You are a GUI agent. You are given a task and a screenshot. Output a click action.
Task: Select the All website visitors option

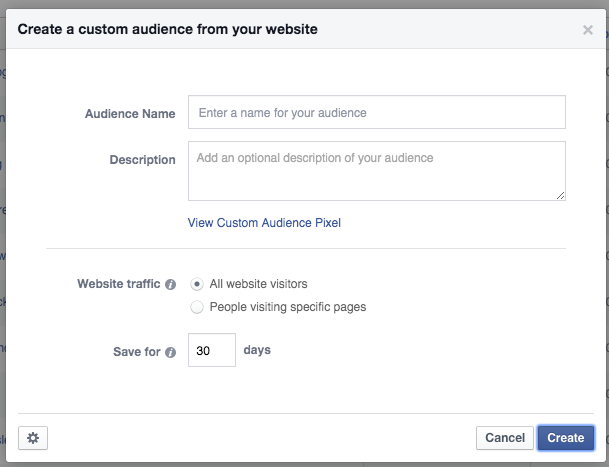coord(197,284)
